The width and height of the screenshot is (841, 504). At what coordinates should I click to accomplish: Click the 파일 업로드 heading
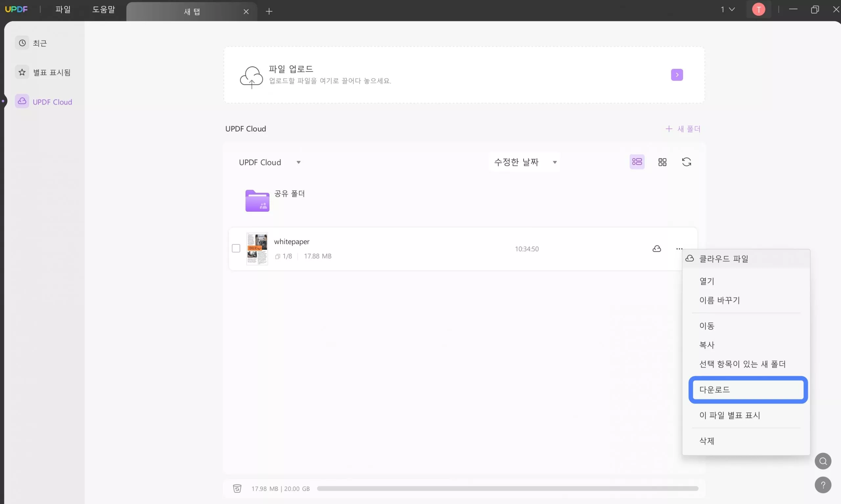tap(291, 69)
